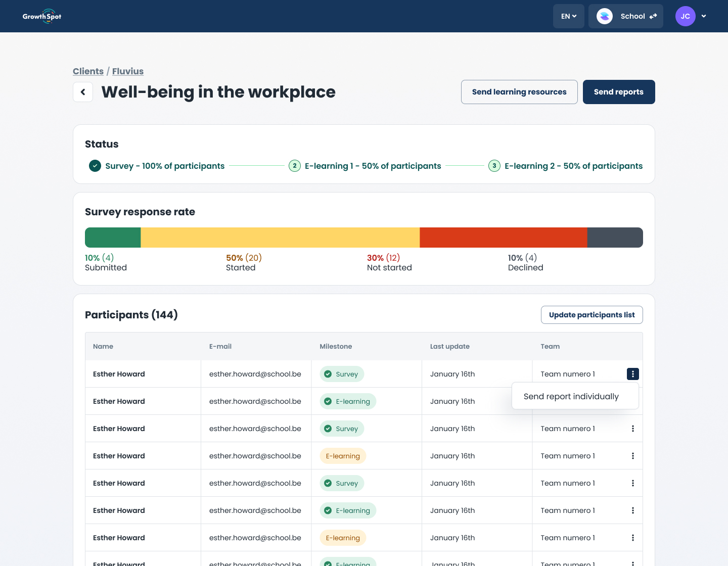Select step 3 E-learning 2 status icon
The image size is (728, 566).
tap(494, 166)
